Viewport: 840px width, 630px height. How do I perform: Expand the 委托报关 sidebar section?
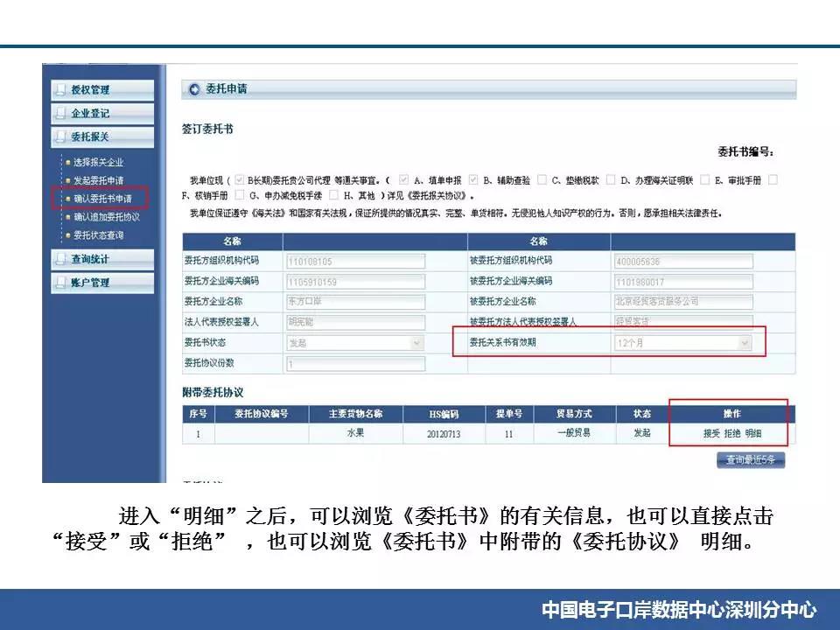coord(101,137)
